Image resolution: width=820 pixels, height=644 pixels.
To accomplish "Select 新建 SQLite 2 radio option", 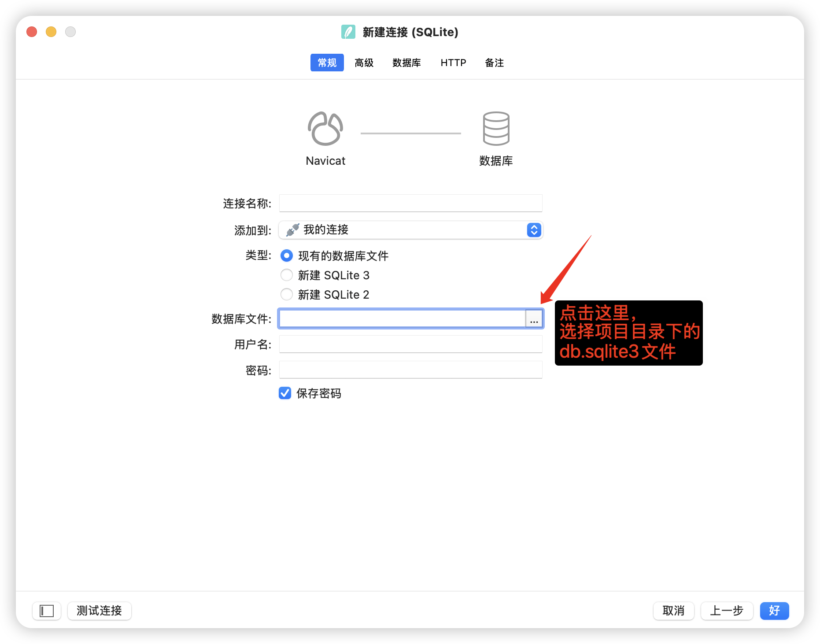I will pos(287,295).
